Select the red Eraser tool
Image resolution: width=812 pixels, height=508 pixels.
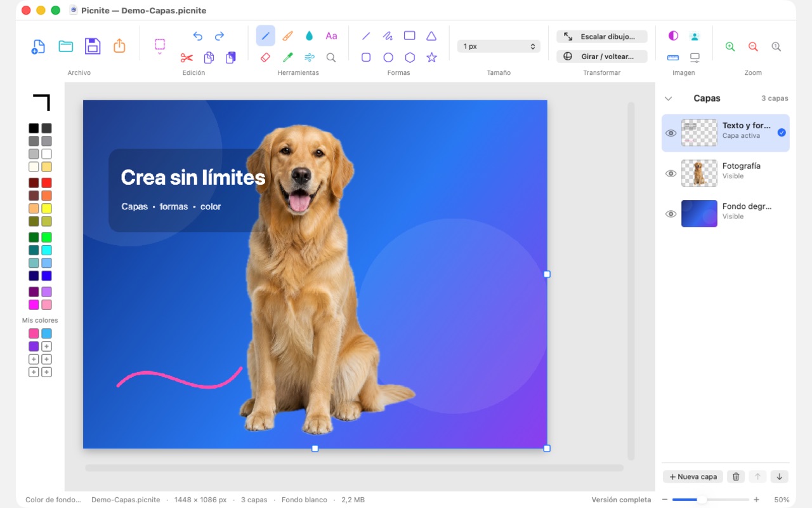point(266,58)
